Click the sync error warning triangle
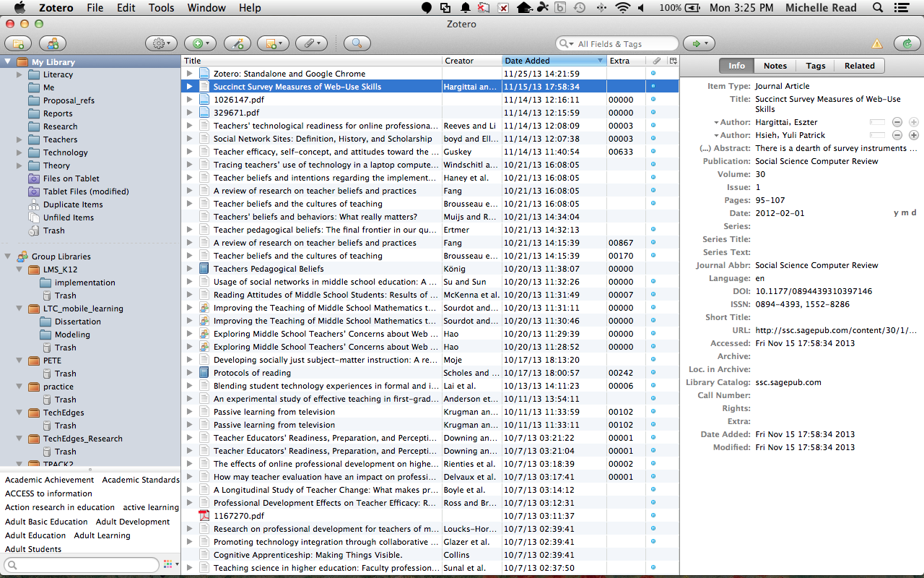This screenshot has width=924, height=578. point(877,44)
